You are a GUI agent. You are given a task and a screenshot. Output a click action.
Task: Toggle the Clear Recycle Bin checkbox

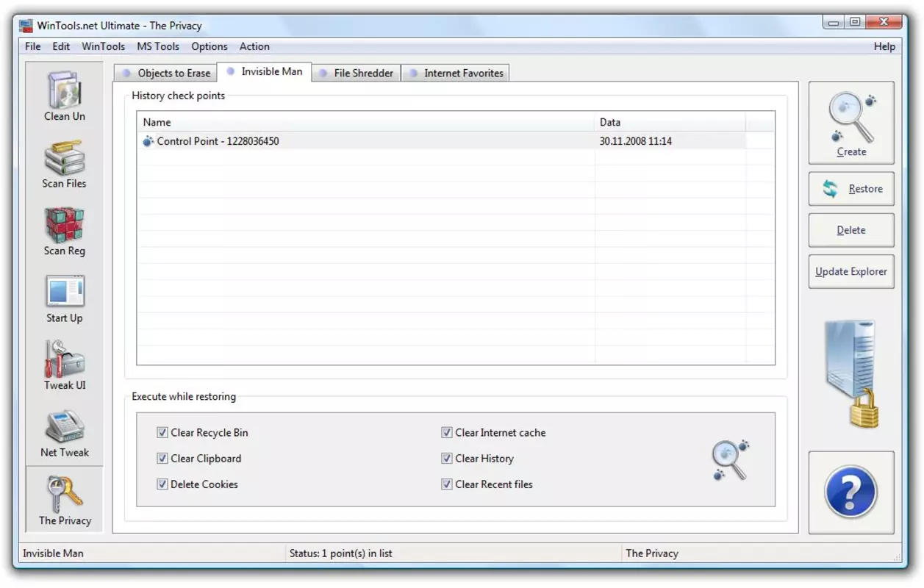[162, 433]
